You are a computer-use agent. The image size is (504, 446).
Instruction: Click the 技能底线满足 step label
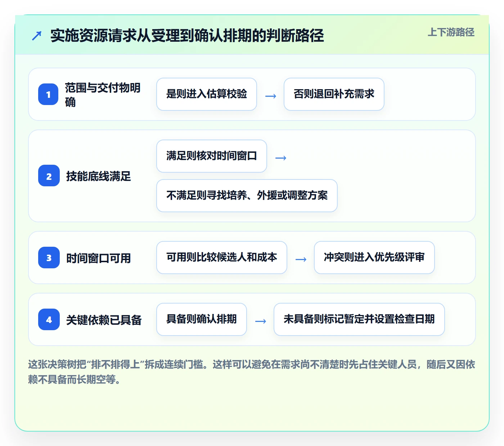pos(98,176)
